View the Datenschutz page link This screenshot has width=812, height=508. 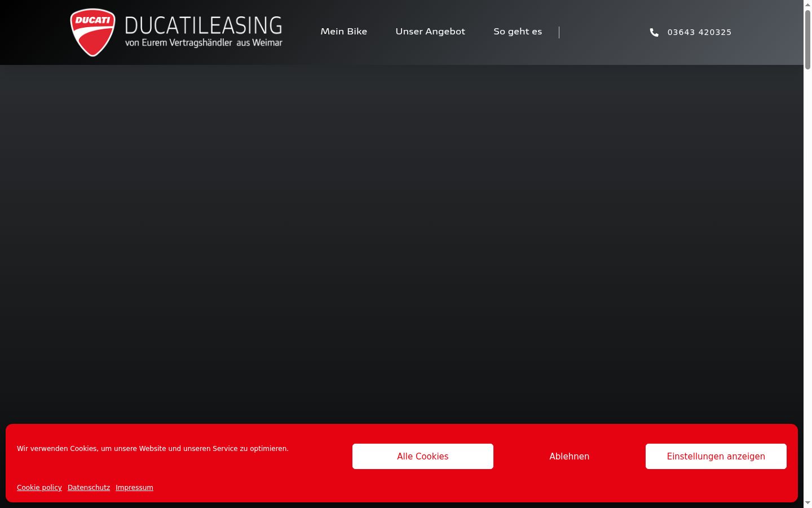pos(89,488)
